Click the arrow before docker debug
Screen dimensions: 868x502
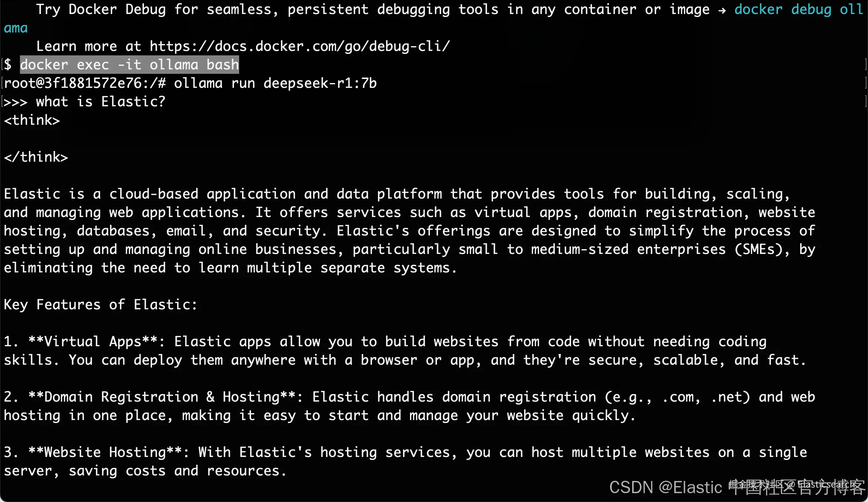[x=722, y=10]
